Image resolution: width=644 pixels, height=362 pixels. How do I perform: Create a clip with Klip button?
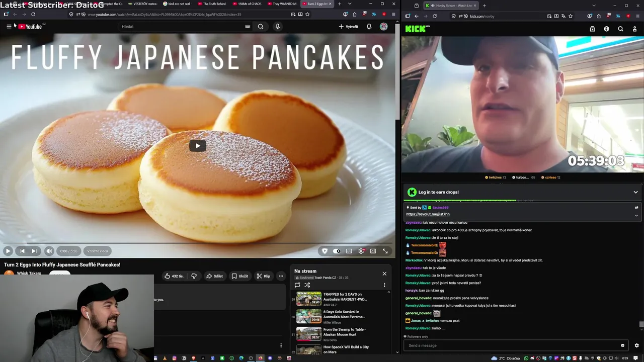(263, 276)
